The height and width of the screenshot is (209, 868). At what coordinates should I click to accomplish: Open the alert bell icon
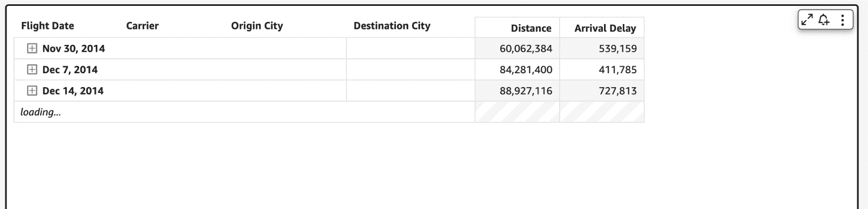coord(824,20)
